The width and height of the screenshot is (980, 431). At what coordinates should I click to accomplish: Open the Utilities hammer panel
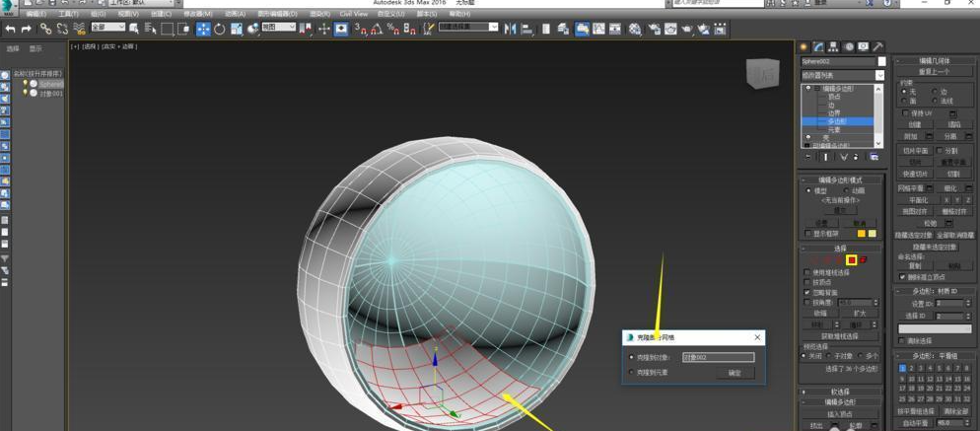877,46
